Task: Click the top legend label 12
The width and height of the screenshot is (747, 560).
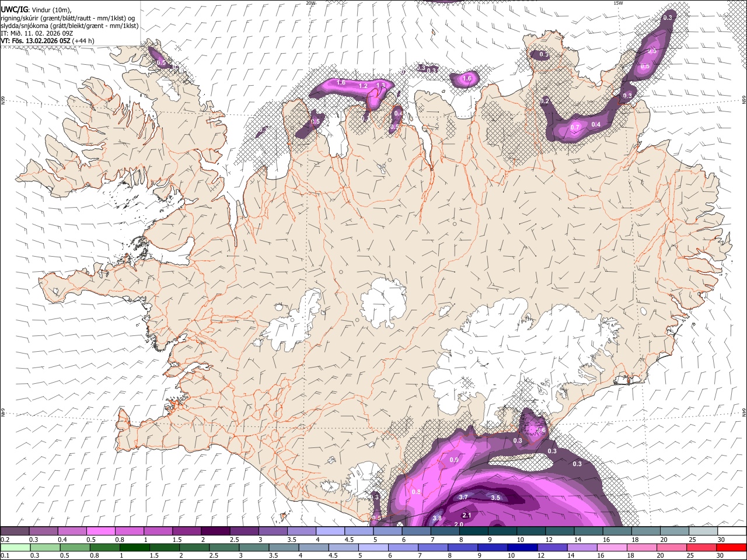Action: click(x=549, y=540)
